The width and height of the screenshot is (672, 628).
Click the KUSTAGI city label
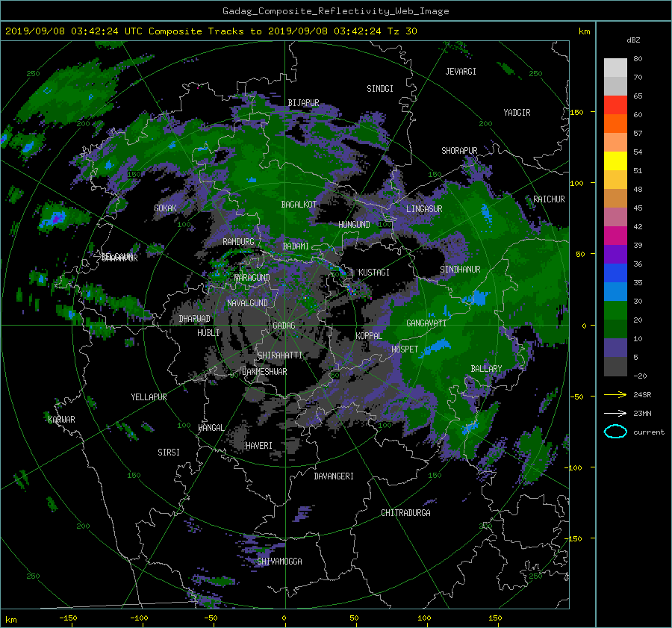[x=374, y=273]
